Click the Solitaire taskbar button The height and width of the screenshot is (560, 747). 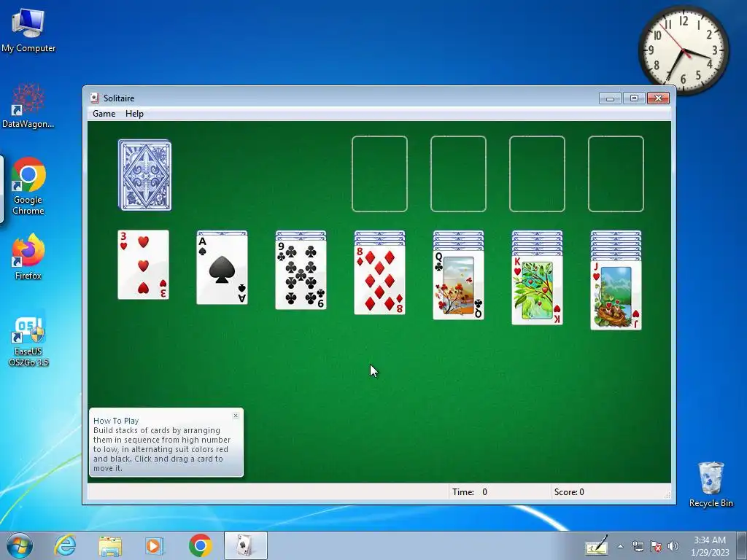(245, 545)
